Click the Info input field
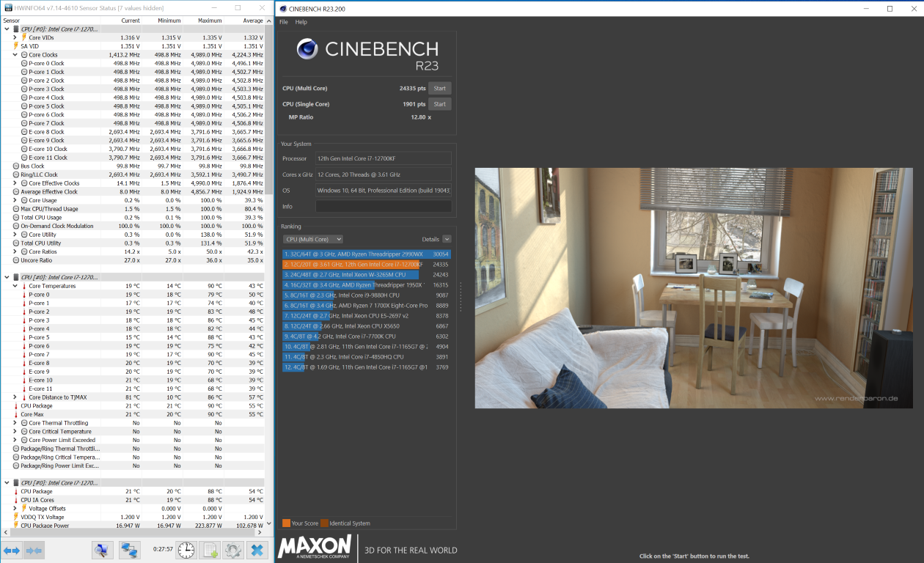Screen dimensions: 924x563 [x=384, y=207]
